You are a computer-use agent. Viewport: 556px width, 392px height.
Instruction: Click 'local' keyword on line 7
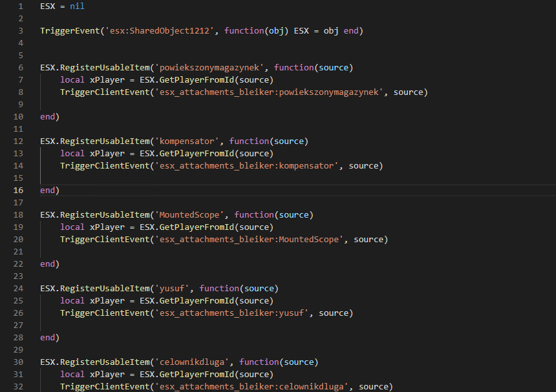pyautogui.click(x=72, y=79)
